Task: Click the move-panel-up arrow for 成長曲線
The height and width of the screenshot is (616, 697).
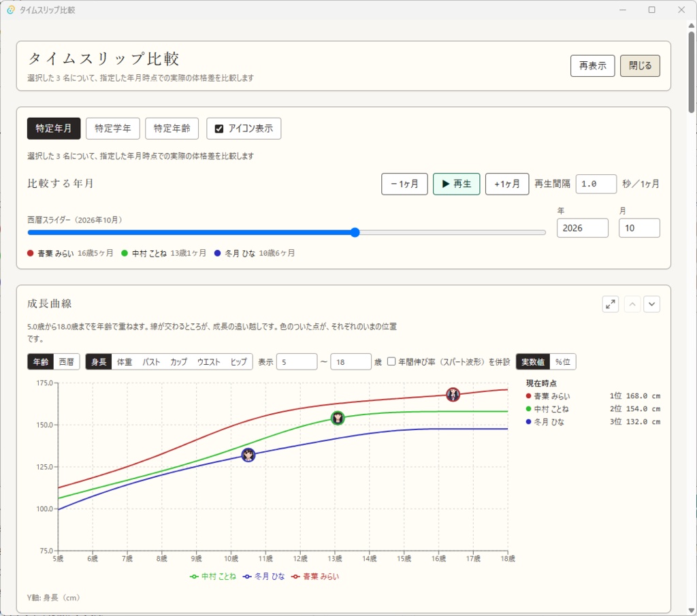Action: coord(632,304)
